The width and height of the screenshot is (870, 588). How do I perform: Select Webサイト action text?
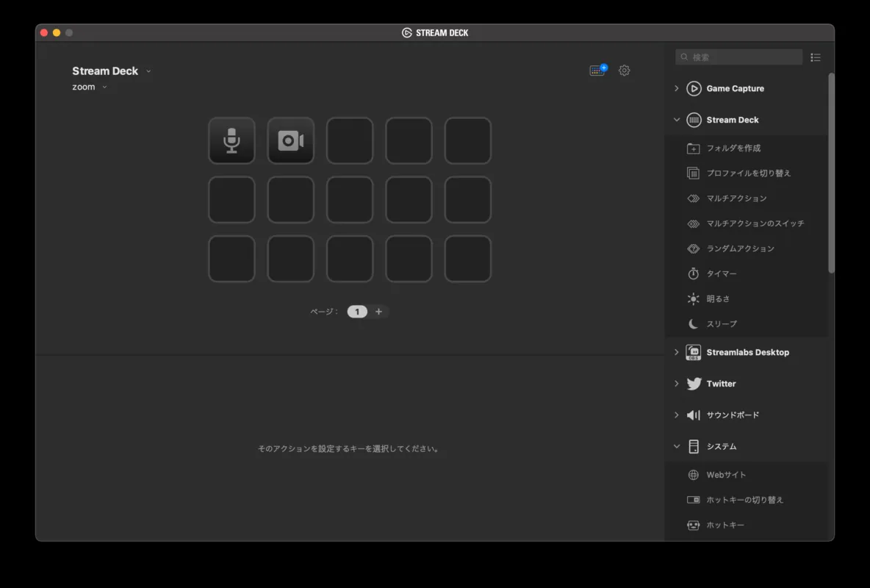tap(726, 475)
